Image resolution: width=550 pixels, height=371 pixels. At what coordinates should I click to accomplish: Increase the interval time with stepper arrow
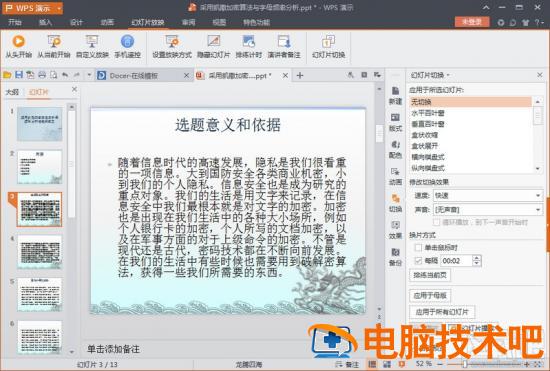476,258
